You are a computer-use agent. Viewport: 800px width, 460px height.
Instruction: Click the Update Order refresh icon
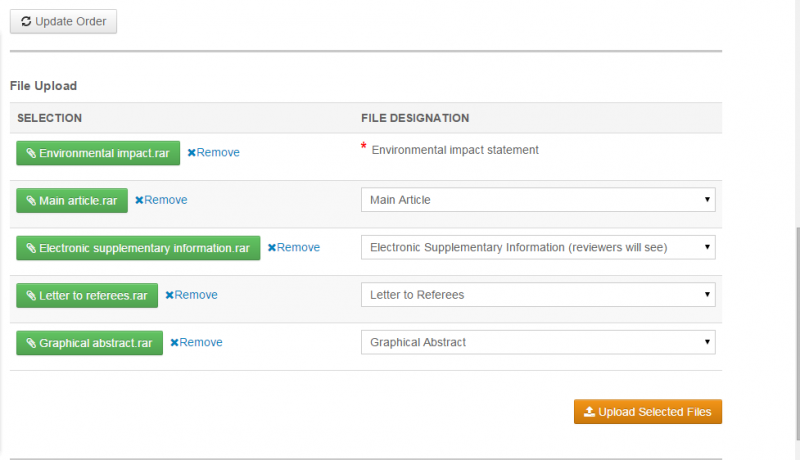point(26,21)
